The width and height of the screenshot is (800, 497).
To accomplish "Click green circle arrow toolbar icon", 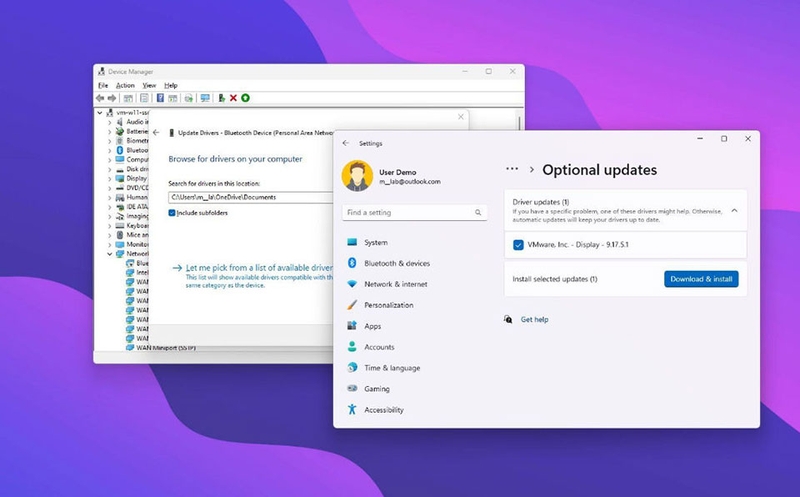I will click(245, 98).
